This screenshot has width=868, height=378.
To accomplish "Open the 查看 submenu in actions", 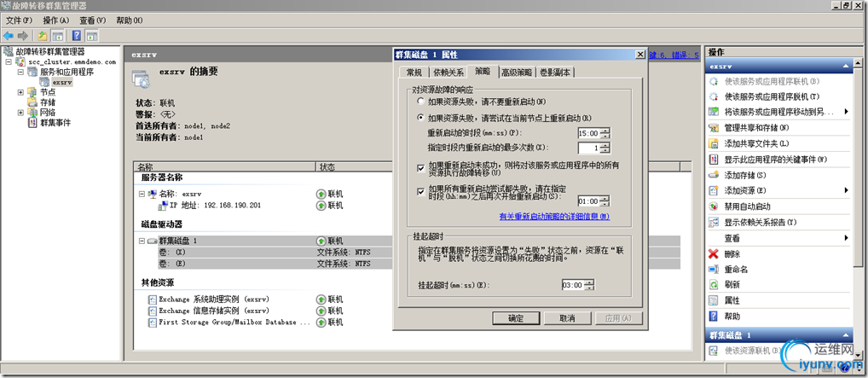I will click(847, 238).
